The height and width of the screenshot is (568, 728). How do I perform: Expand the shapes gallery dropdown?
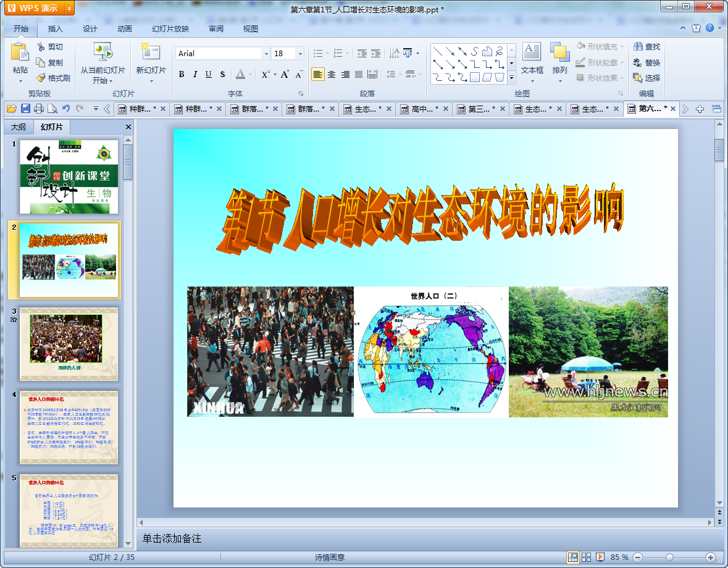tap(512, 78)
